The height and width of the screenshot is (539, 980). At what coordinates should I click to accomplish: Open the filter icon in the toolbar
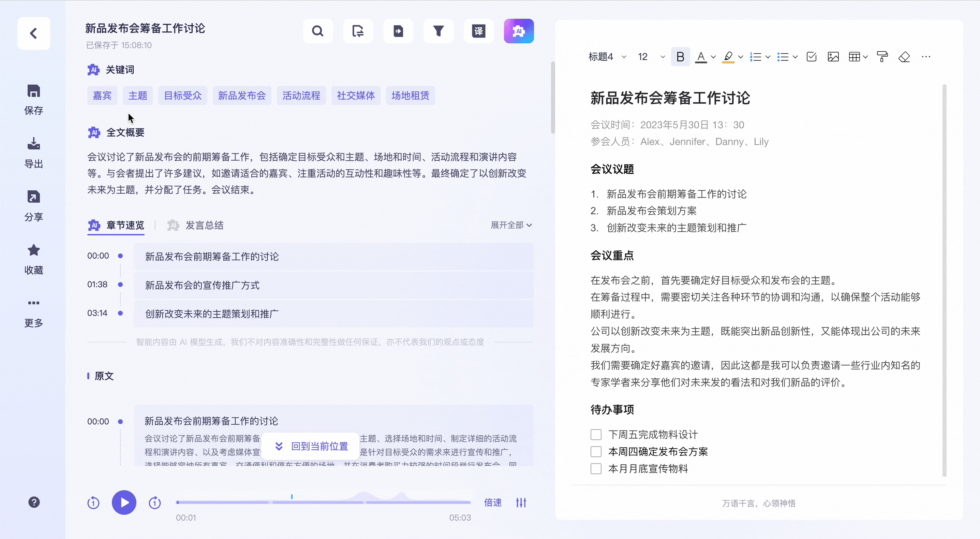[x=438, y=31]
